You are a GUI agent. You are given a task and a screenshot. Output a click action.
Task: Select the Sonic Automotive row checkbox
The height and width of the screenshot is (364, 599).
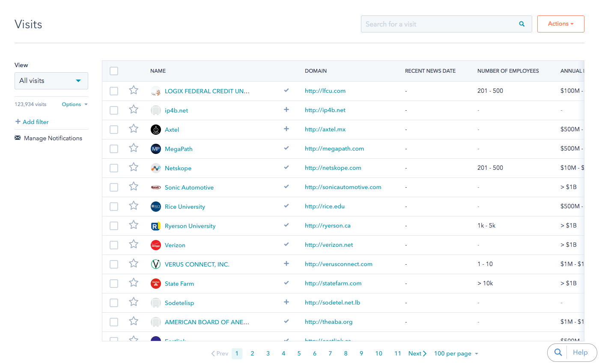pos(113,187)
